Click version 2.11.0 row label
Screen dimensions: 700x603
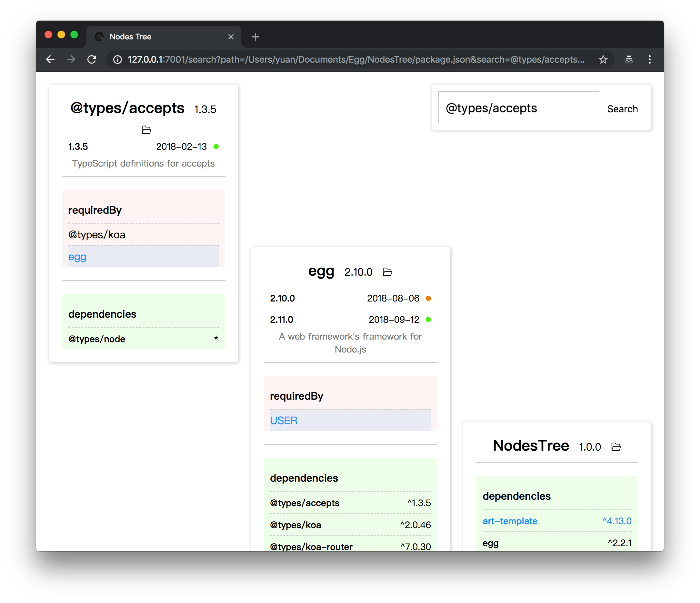pyautogui.click(x=281, y=319)
